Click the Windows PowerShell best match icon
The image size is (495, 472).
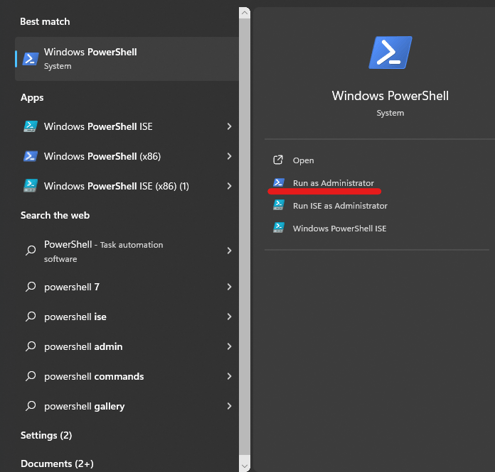point(30,59)
